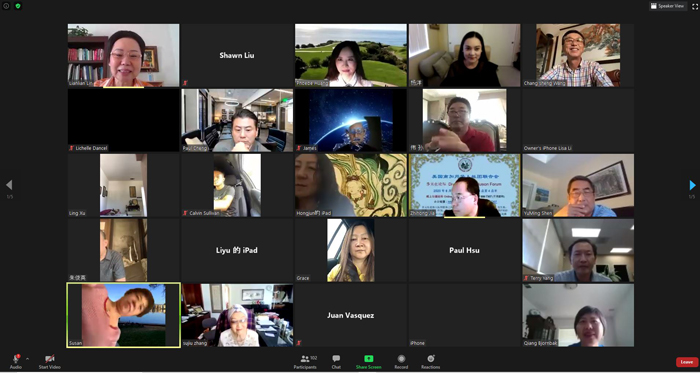Select the Shawn Liu participant tile

coord(237,55)
